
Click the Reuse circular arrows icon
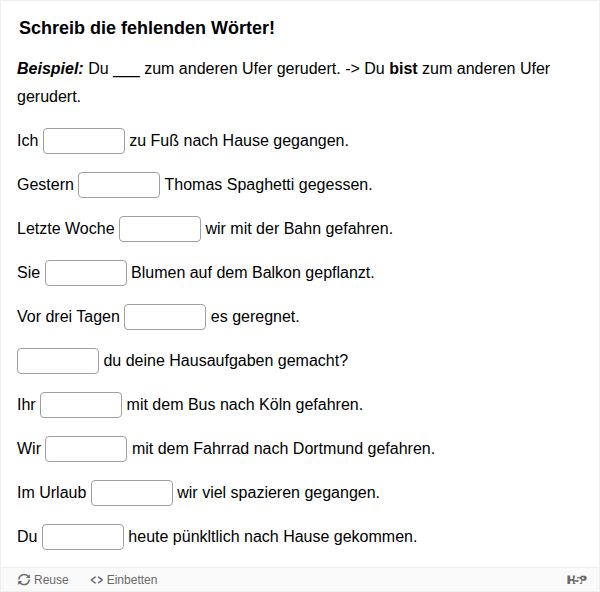(x=24, y=580)
